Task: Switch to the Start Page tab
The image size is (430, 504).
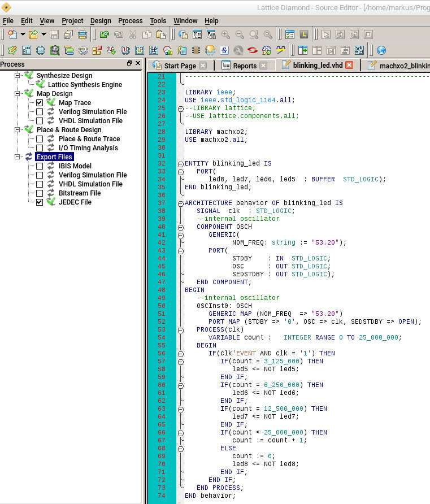Action: (x=180, y=66)
